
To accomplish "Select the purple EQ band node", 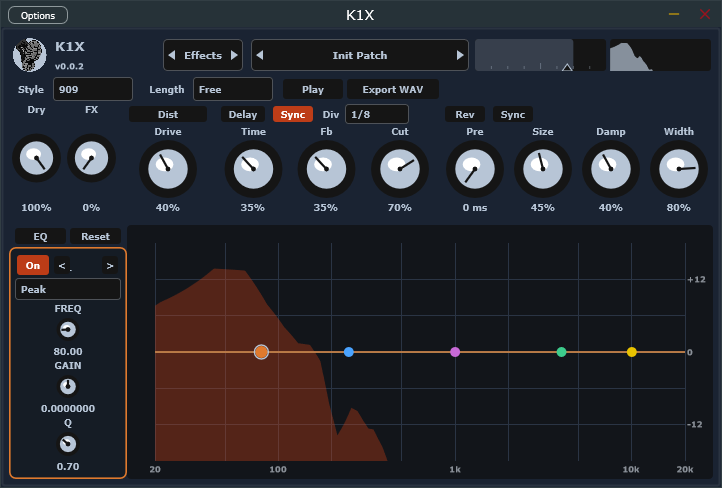I will pos(455,352).
